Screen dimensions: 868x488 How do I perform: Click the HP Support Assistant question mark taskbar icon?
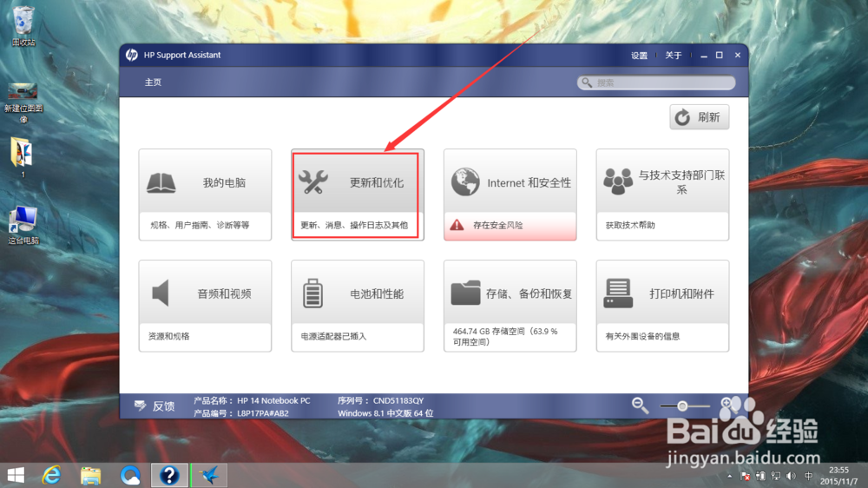coord(169,475)
